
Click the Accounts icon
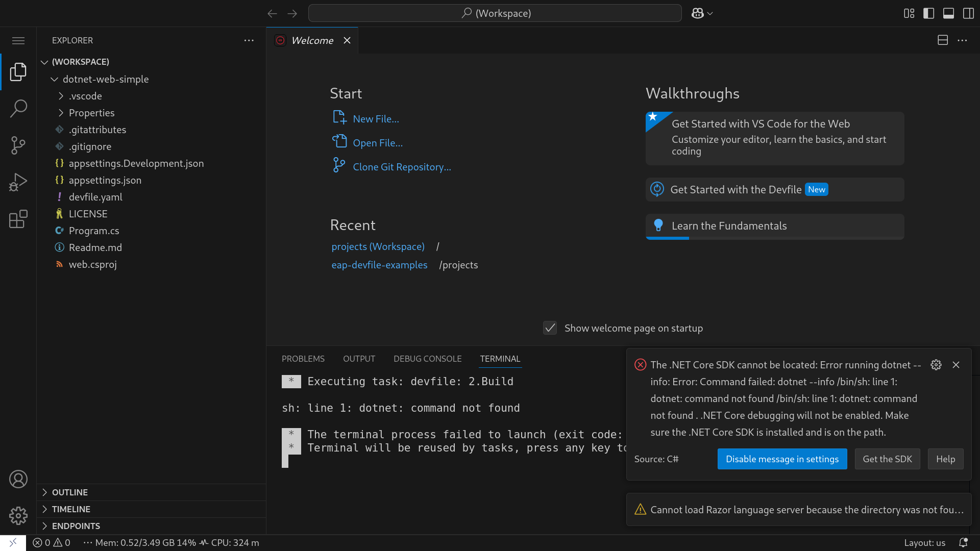coord(18,479)
